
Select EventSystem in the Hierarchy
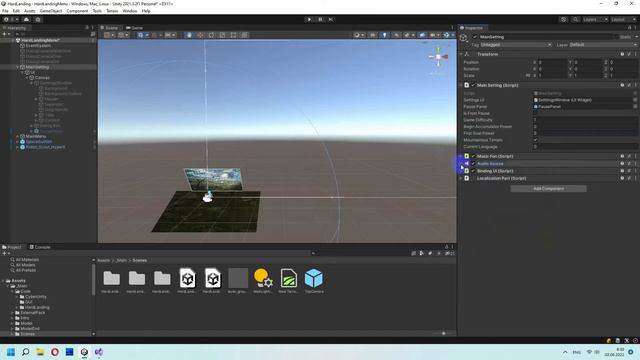38,46
